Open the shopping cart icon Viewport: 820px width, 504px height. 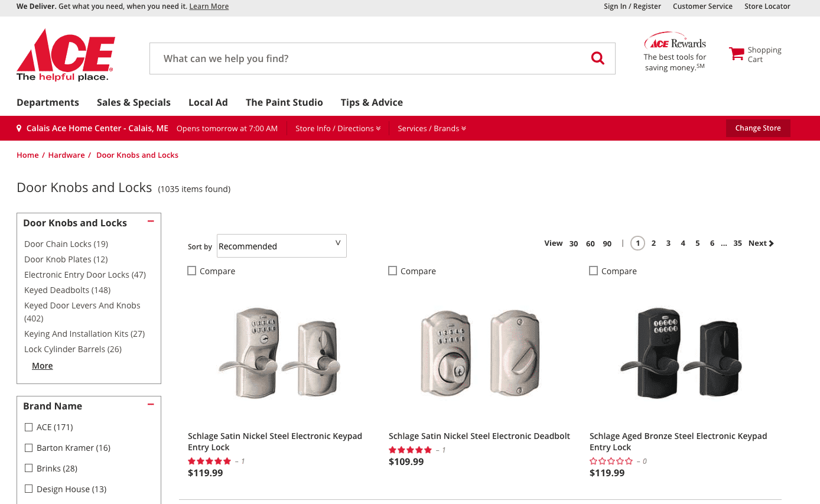[736, 54]
